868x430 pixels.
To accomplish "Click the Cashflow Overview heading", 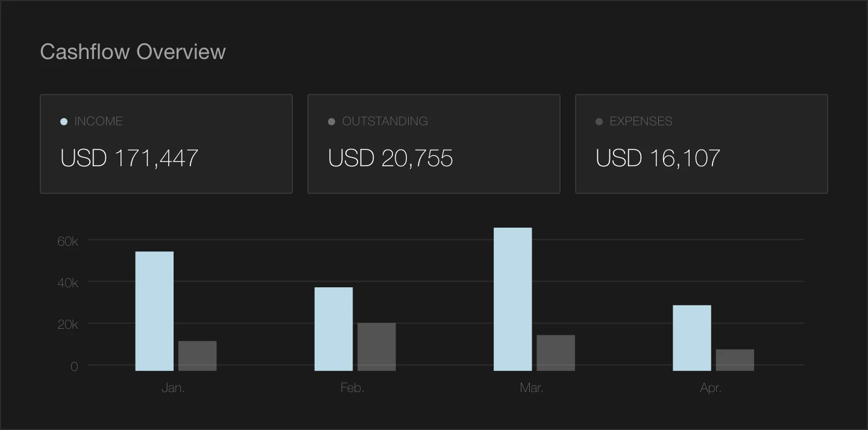I will (x=133, y=52).
